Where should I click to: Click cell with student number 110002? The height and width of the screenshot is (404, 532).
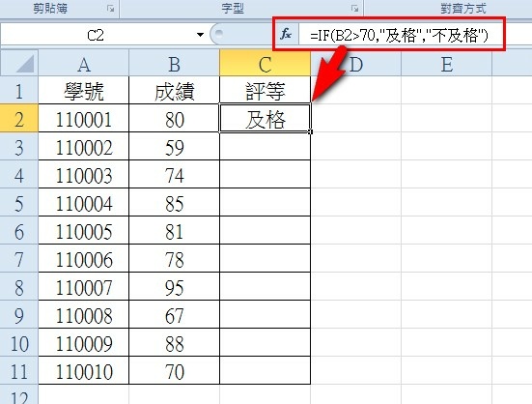point(83,146)
